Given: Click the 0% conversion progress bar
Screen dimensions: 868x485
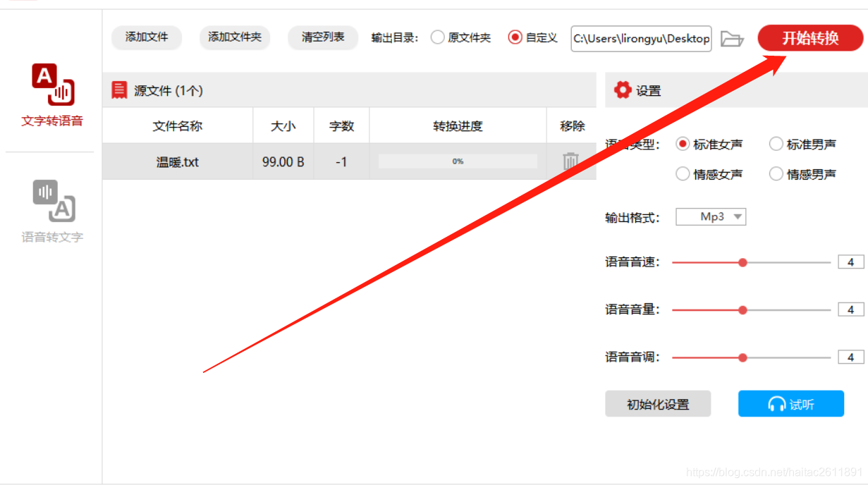Looking at the screenshot, I should click(458, 161).
